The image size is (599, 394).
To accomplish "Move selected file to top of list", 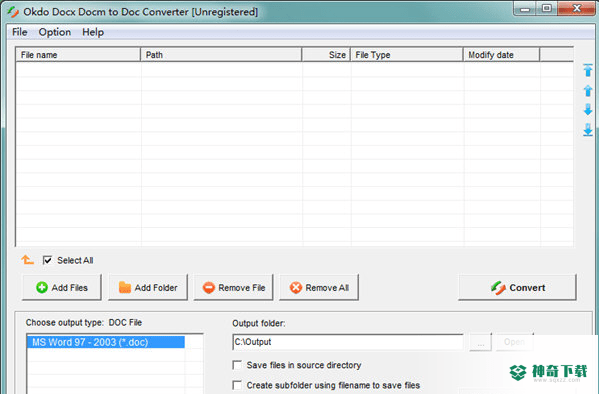I will [x=588, y=70].
